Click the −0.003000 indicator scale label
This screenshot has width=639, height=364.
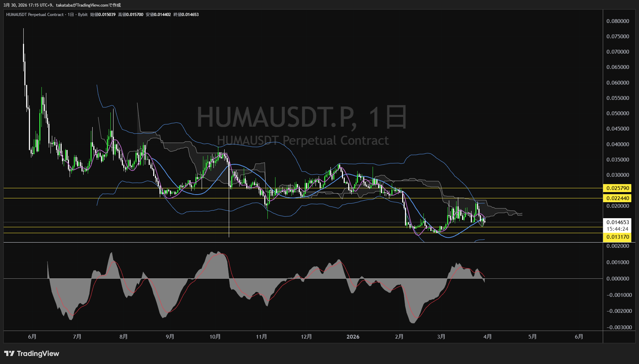pos(619,327)
